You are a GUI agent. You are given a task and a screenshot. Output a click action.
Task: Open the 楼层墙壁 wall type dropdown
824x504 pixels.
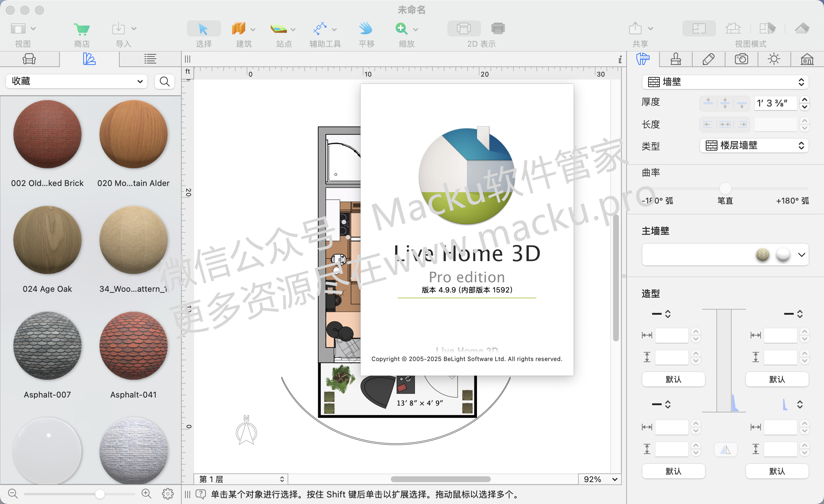(754, 146)
